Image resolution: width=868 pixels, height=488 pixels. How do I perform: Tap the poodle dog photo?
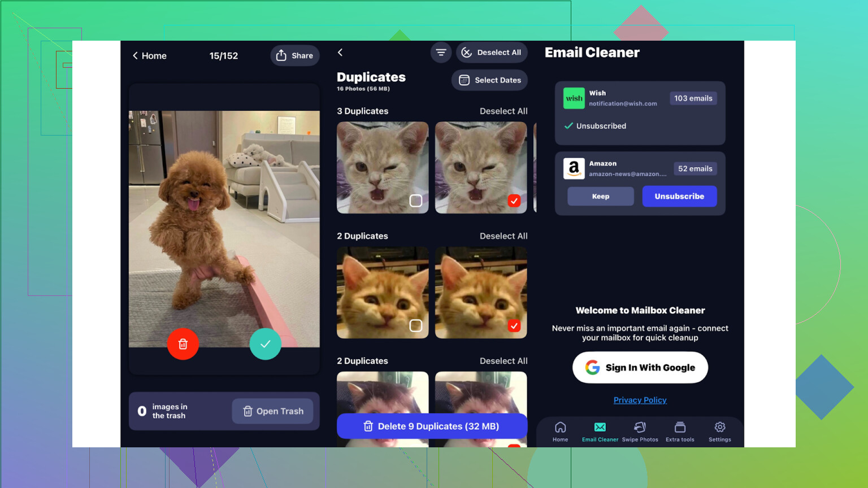tap(224, 226)
